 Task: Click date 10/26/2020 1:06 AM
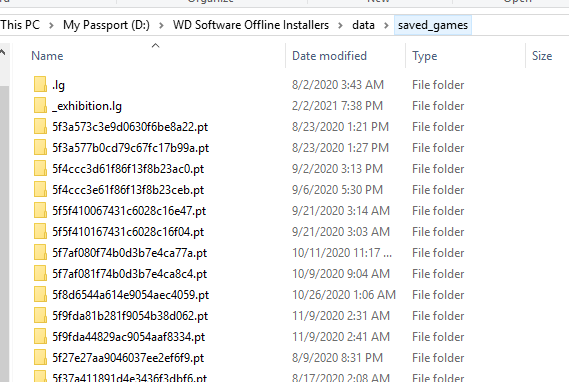[344, 295]
